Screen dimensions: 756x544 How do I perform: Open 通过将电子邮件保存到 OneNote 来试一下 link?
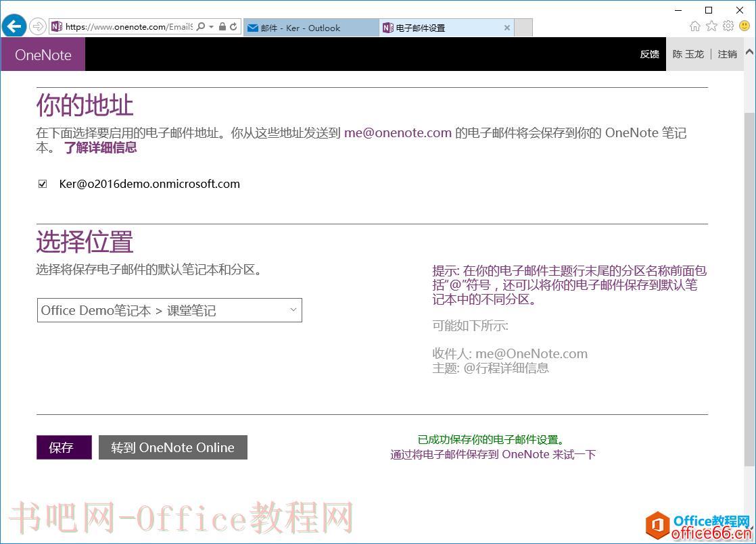[x=493, y=454]
